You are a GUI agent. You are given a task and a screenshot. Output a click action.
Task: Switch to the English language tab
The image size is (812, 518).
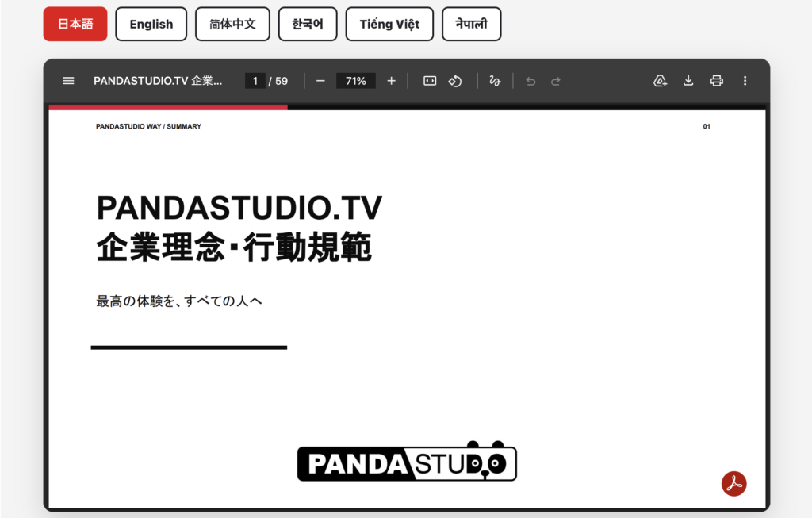tap(151, 24)
